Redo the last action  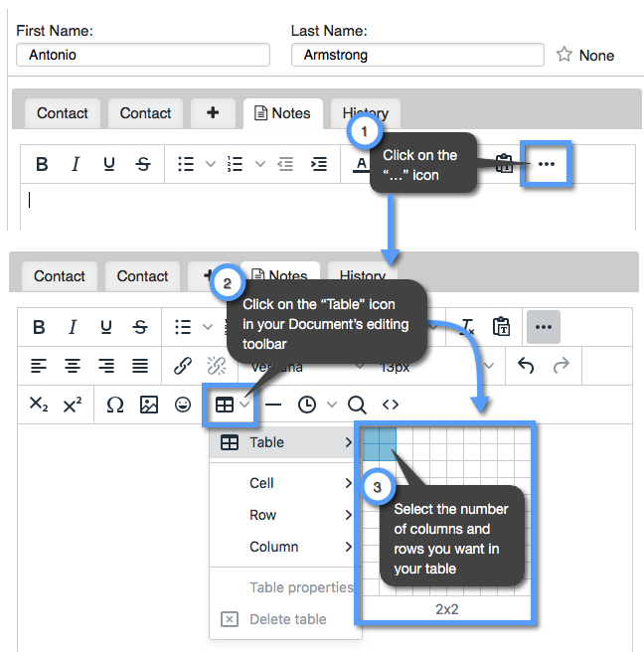[562, 365]
